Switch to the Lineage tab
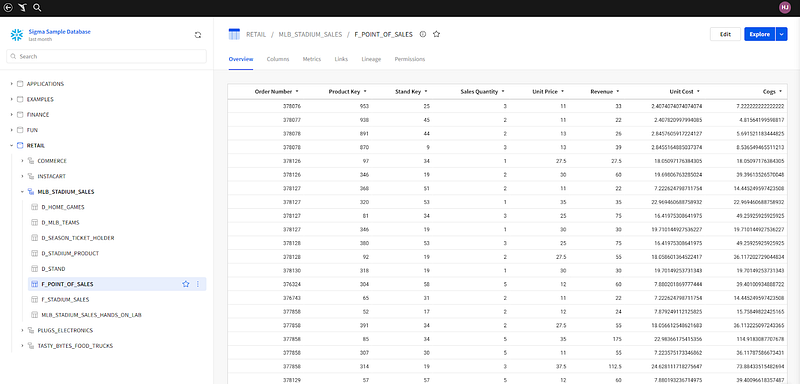800x384 pixels. 371,59
